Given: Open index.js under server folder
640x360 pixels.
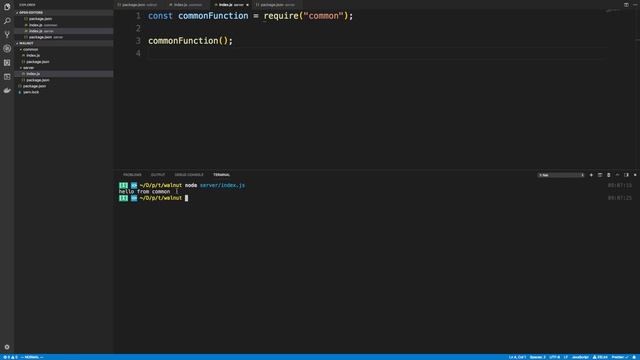Looking at the screenshot, I should [x=64, y=74].
